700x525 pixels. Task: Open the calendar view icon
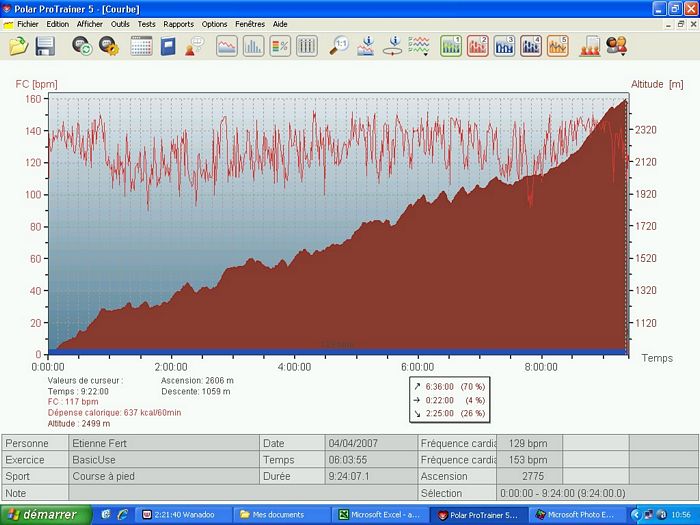(141, 46)
